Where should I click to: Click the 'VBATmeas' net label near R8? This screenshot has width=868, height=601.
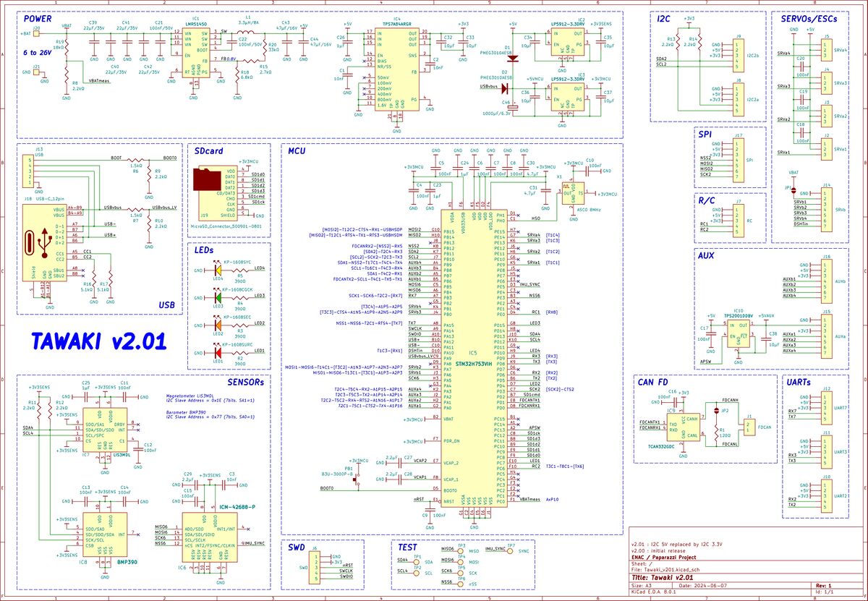coord(98,81)
